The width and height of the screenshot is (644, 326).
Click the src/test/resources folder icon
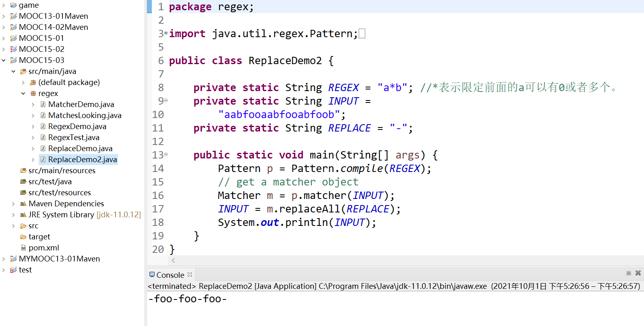(x=23, y=193)
